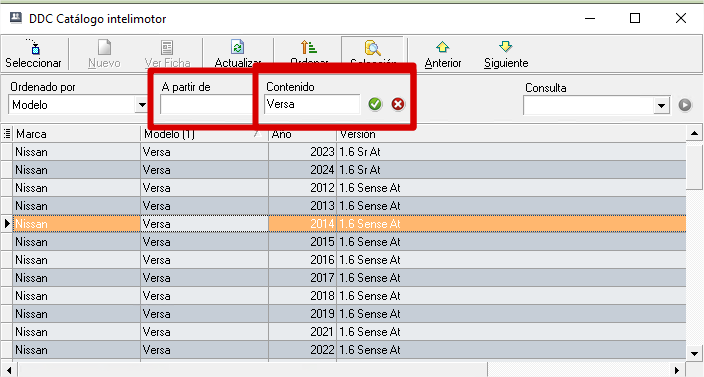
Task: Click the year cell 2022
Action: pyautogui.click(x=302, y=349)
